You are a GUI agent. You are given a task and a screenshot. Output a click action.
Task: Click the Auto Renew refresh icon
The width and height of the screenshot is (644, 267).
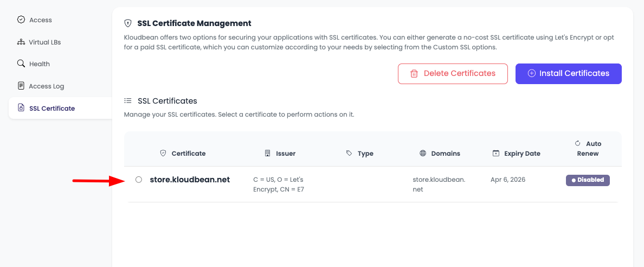577,143
